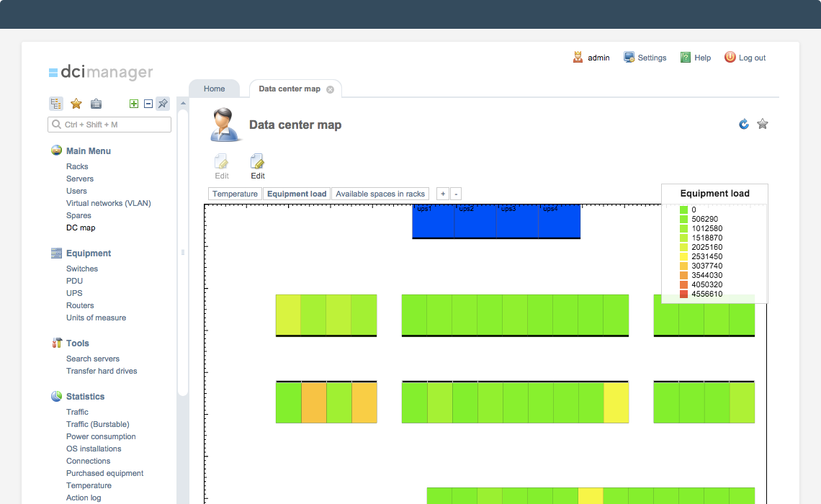The height and width of the screenshot is (504, 821).
Task: Open OS installations statistics
Action: (x=94, y=449)
